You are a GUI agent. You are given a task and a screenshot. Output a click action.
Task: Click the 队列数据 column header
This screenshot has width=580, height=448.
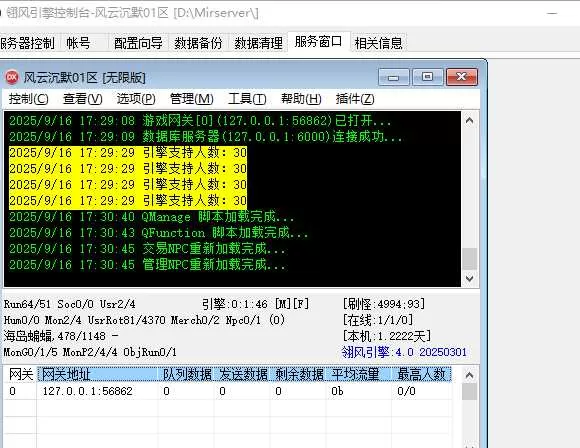coord(186,374)
